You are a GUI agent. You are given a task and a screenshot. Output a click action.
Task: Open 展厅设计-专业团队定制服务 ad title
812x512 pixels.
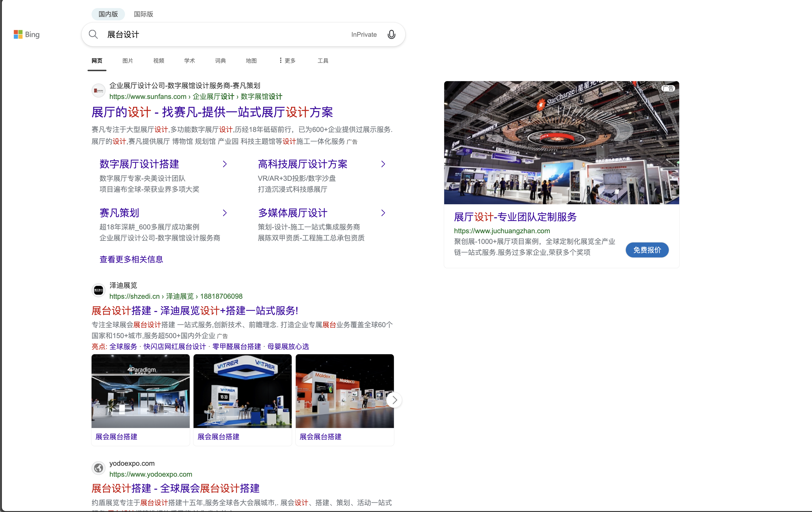click(x=515, y=217)
